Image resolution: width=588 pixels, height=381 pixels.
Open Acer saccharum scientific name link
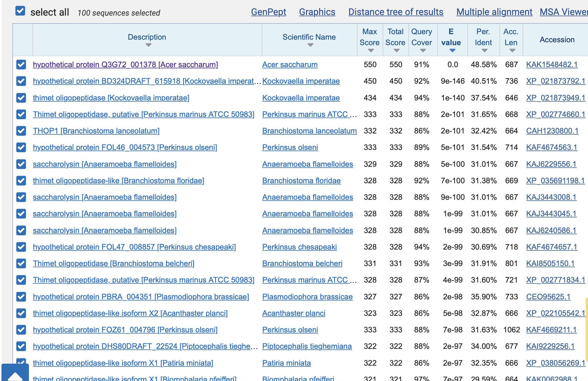pos(290,65)
